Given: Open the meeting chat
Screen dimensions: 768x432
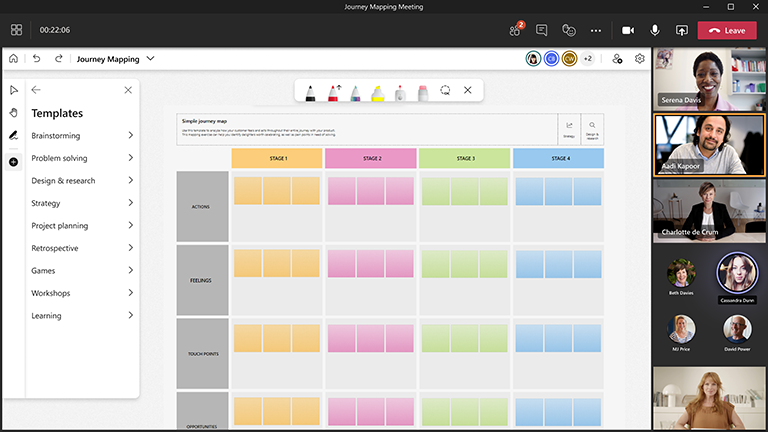Looking at the screenshot, I should pos(542,30).
